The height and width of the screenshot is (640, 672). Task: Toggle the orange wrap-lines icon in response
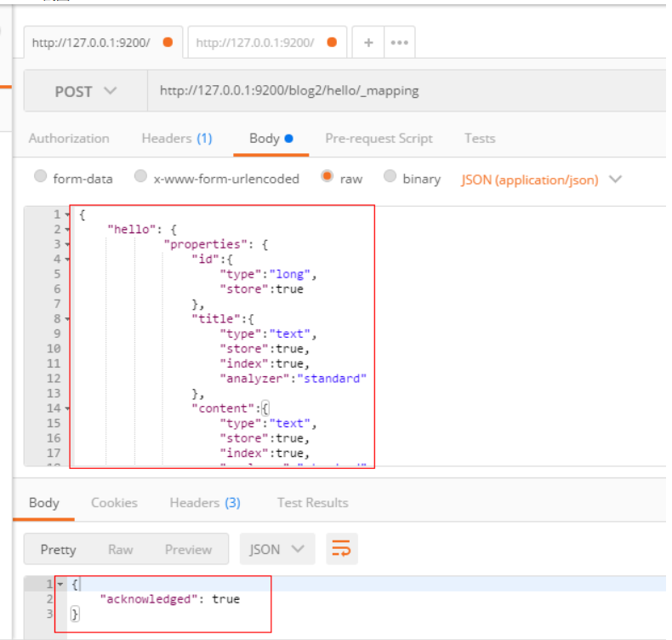pos(340,549)
